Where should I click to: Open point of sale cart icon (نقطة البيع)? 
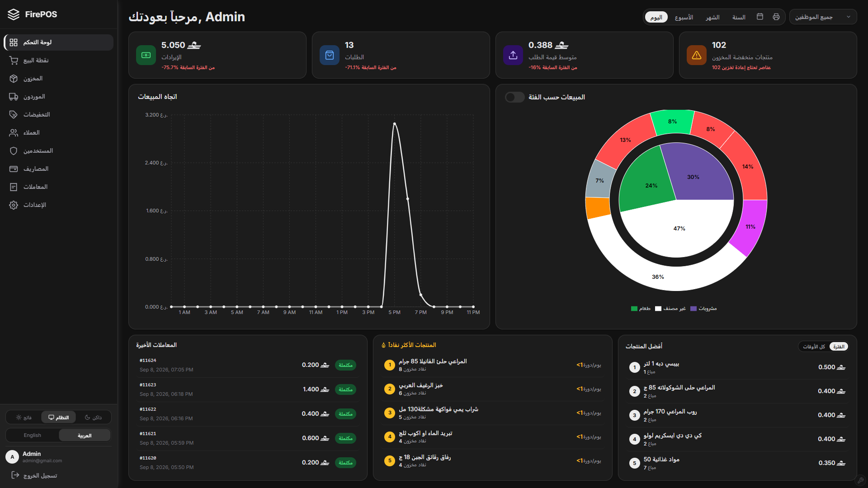click(x=14, y=61)
